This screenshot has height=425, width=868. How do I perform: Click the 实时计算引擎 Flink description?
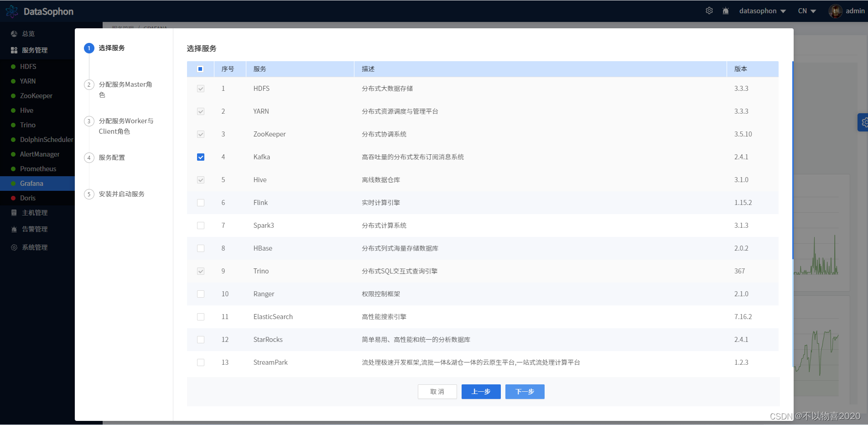coord(381,203)
